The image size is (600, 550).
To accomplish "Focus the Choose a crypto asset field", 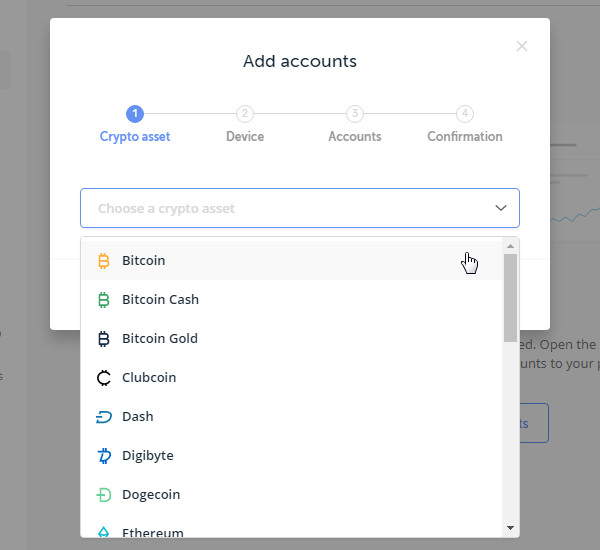I will click(x=300, y=208).
